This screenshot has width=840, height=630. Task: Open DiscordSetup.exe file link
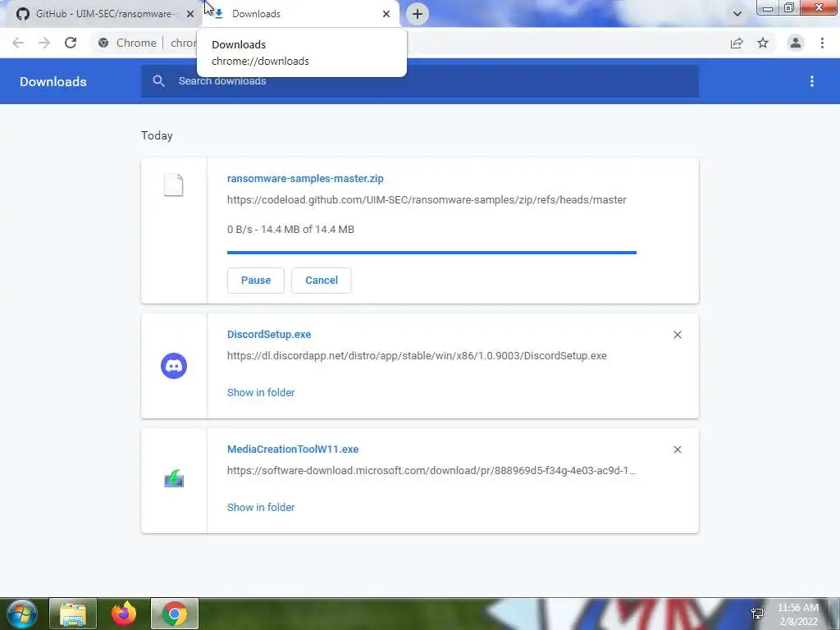[x=269, y=335]
